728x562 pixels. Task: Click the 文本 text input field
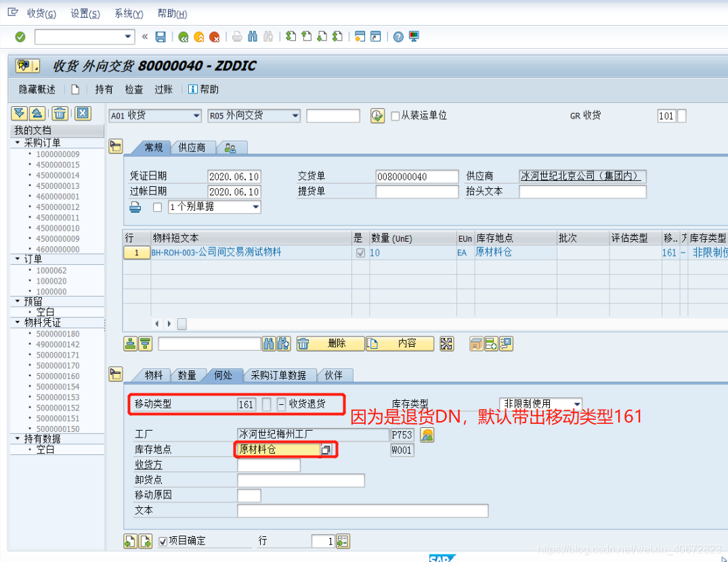(x=362, y=511)
